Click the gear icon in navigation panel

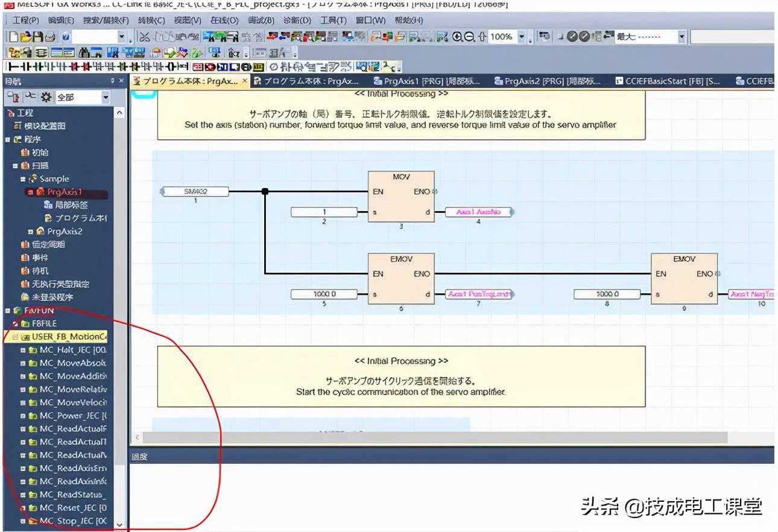click(x=46, y=97)
